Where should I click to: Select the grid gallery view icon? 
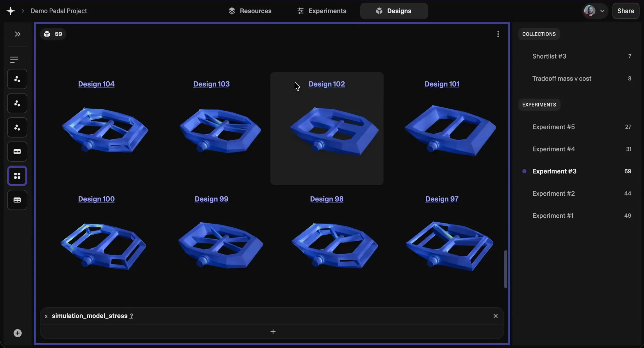click(x=17, y=176)
